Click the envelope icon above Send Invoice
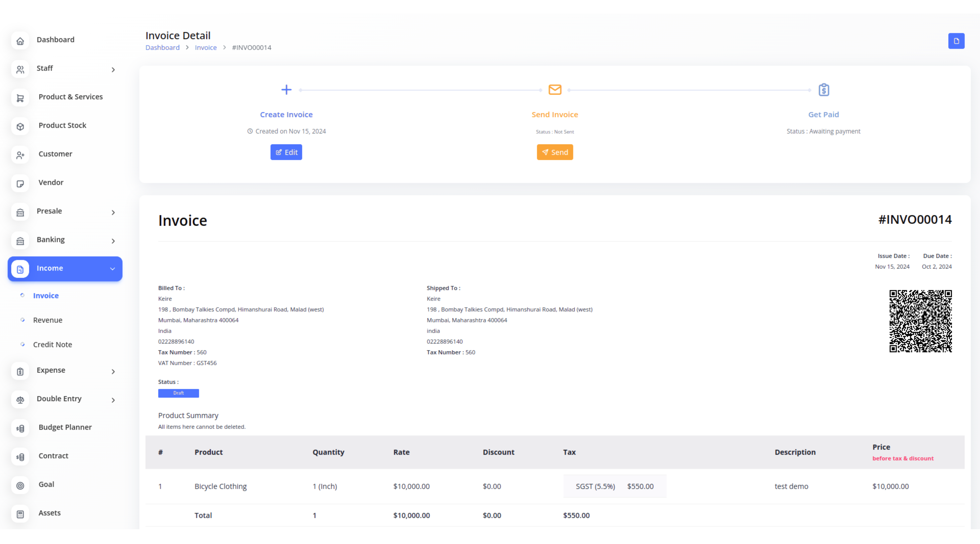Image resolution: width=980 pixels, height=544 pixels. click(555, 90)
